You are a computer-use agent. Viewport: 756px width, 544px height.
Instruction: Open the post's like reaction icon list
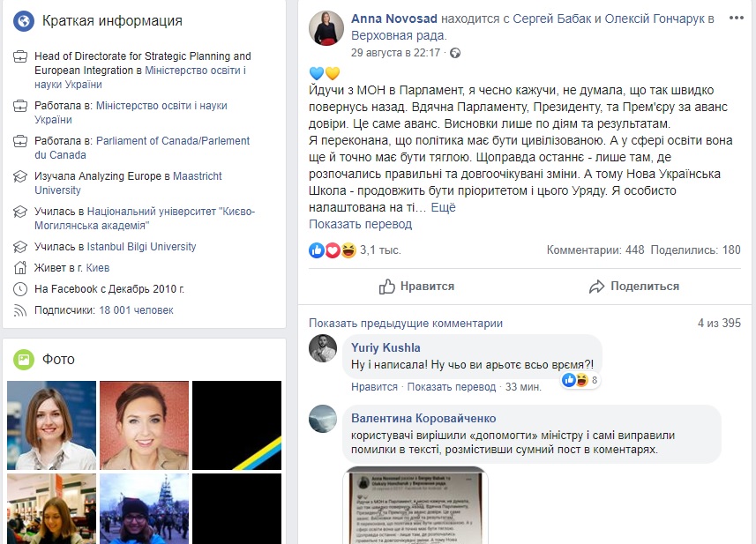click(x=317, y=250)
